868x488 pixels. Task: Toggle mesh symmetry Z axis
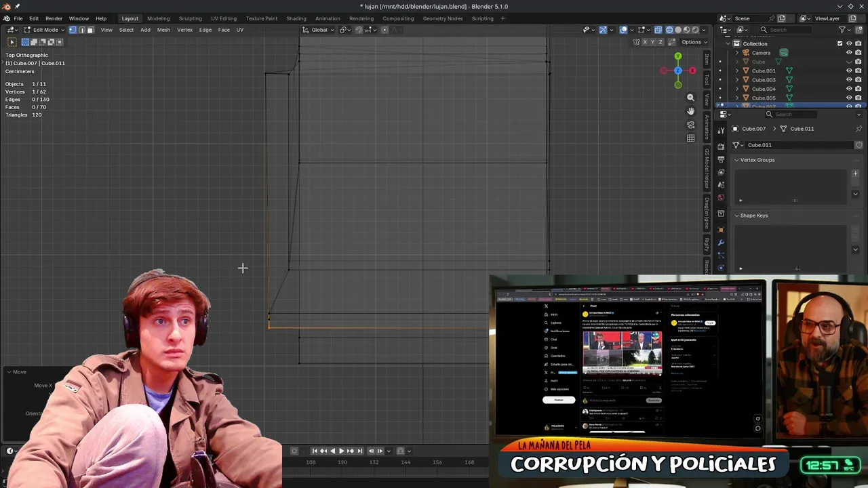tap(661, 42)
